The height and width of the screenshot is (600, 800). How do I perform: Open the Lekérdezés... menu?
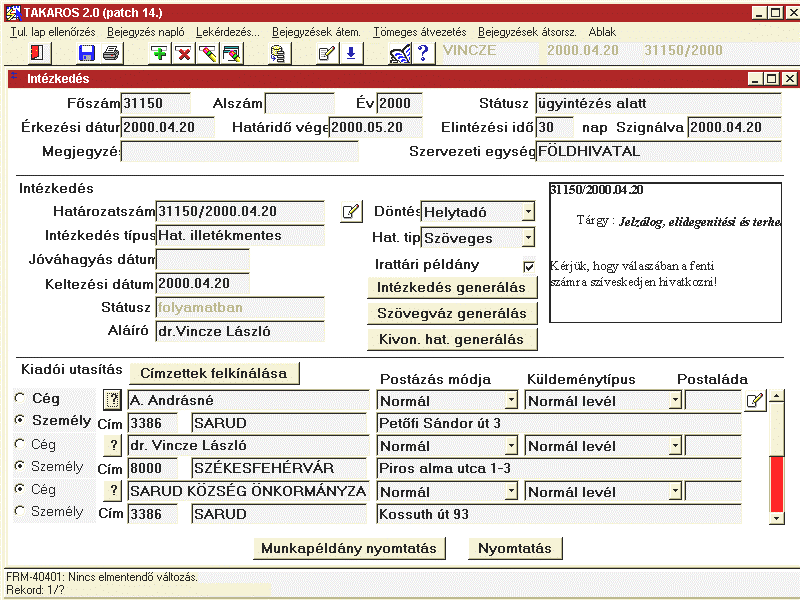[x=228, y=32]
